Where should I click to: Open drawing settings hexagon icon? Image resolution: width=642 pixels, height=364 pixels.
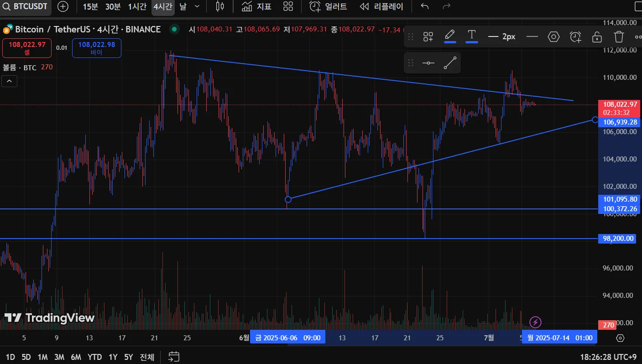(553, 36)
